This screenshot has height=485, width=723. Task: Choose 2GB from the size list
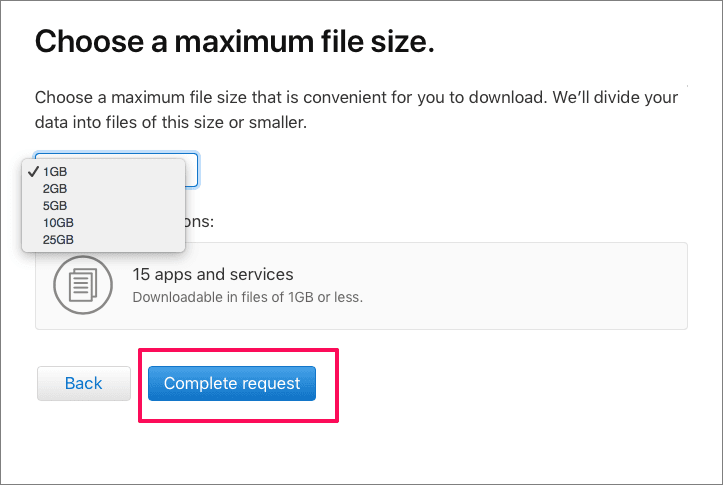click(x=56, y=188)
